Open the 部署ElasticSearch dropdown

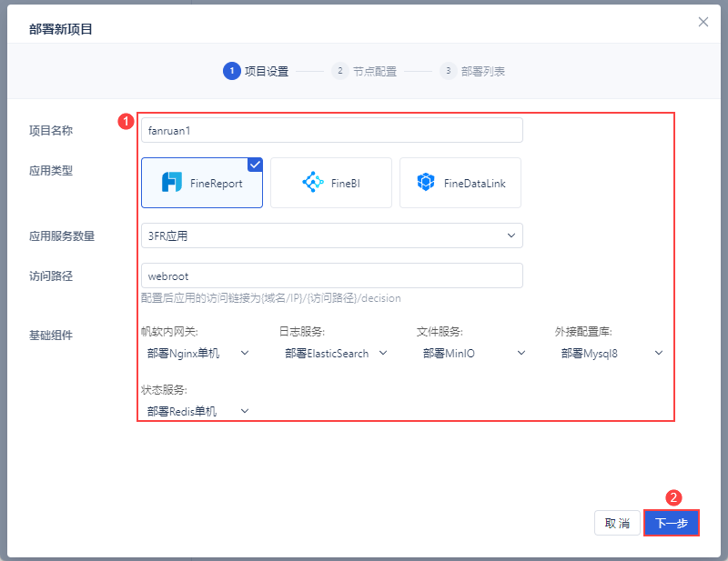pos(336,354)
